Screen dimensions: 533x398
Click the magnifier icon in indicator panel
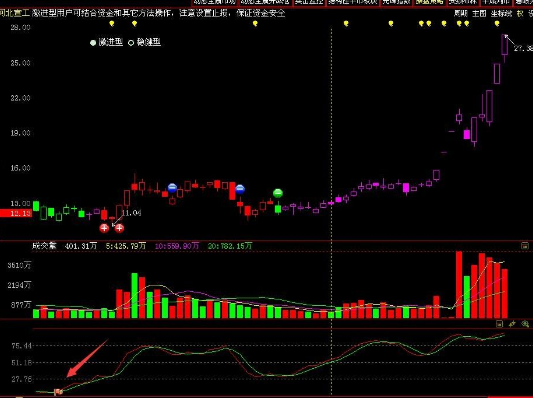point(525,324)
